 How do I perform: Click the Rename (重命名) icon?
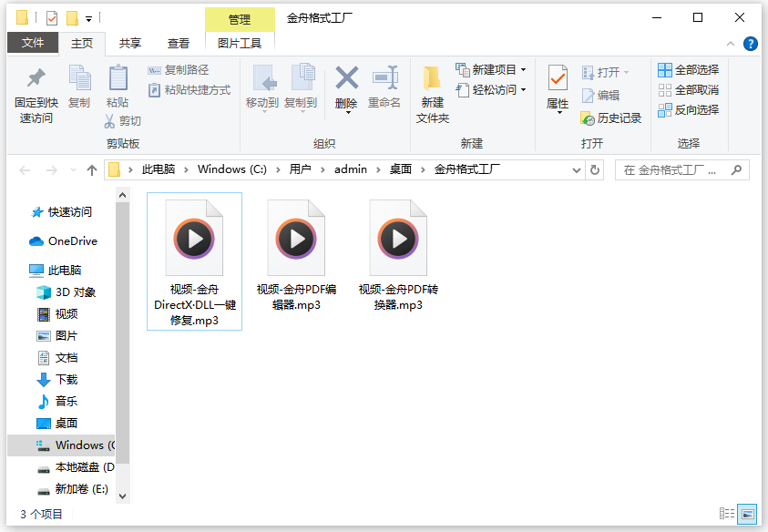pyautogui.click(x=385, y=78)
